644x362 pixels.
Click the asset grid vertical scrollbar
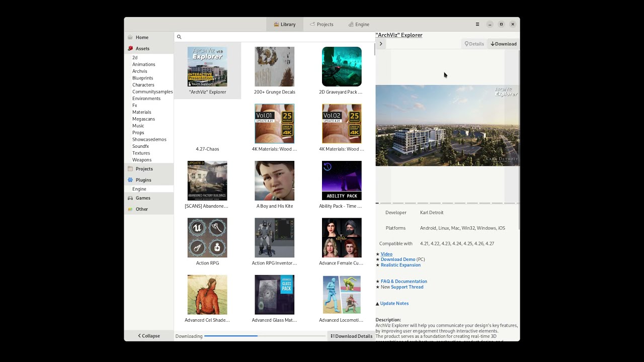[x=374, y=49]
